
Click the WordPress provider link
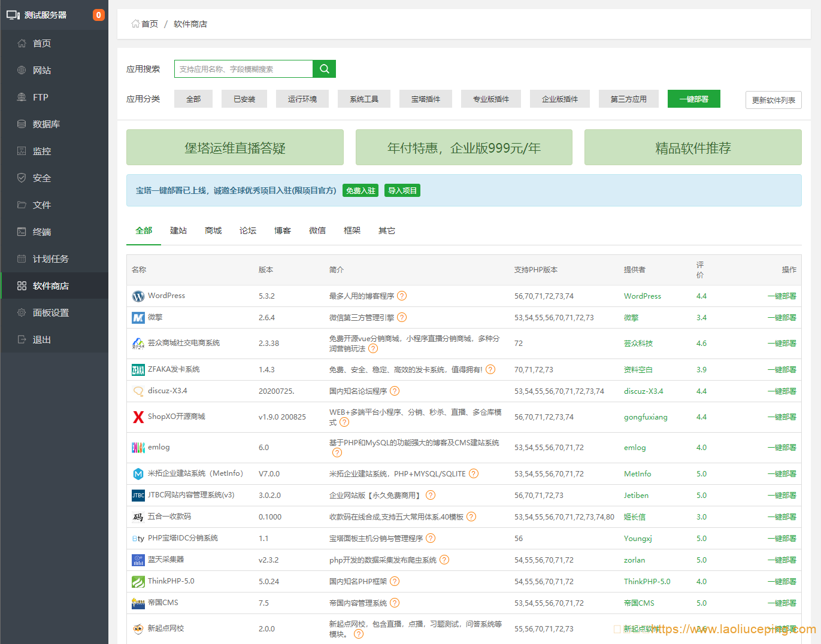tap(643, 296)
